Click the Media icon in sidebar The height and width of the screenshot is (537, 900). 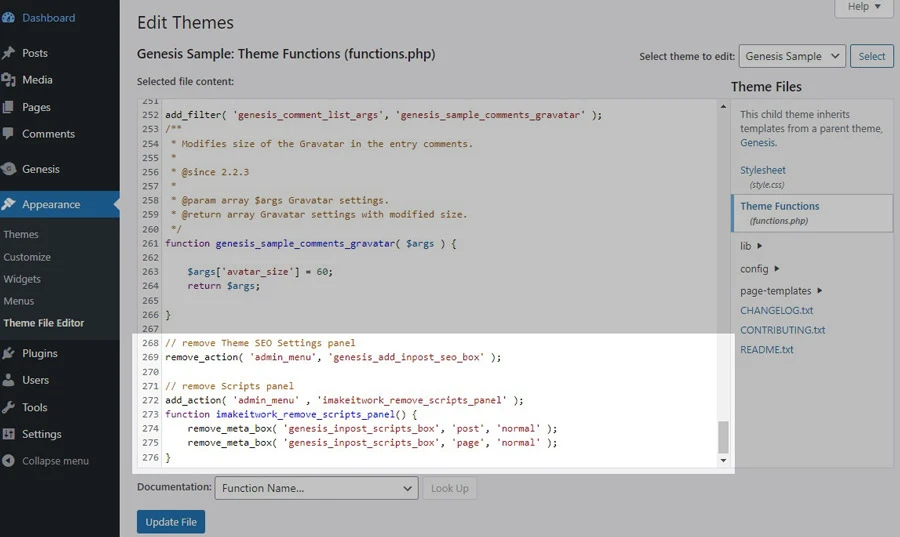[x=8, y=80]
